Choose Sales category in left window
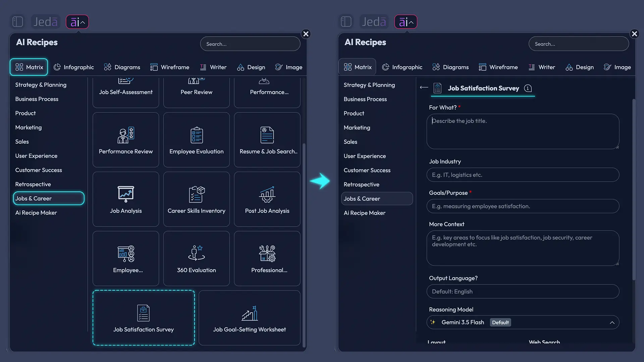 pos(22,142)
